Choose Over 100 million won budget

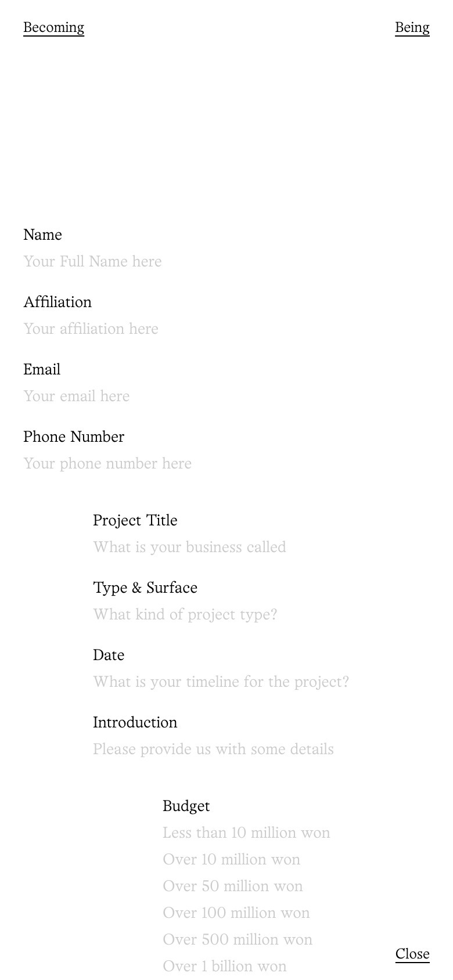click(236, 913)
